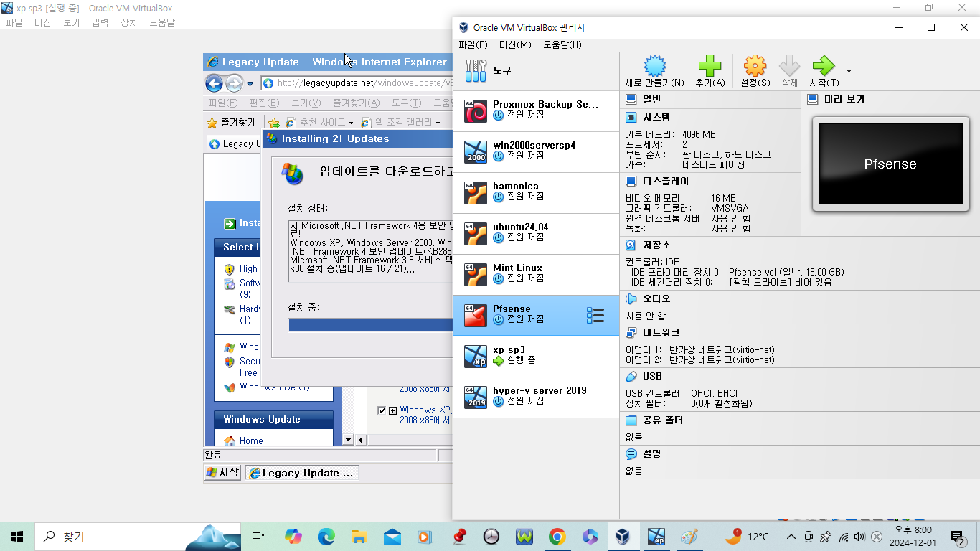This screenshot has width=980, height=551.
Task: Select hyper-v server 2019 VM
Action: [x=536, y=397]
